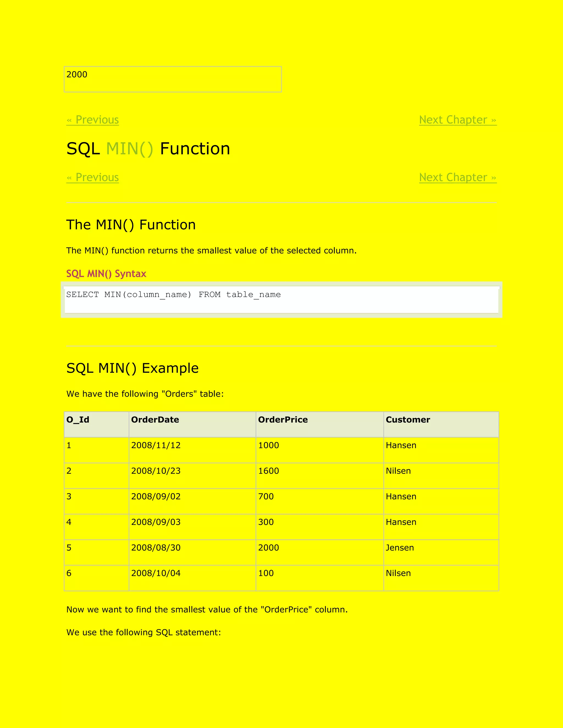
Task: Select the date cell 2008/08/30
Action: pos(192,552)
